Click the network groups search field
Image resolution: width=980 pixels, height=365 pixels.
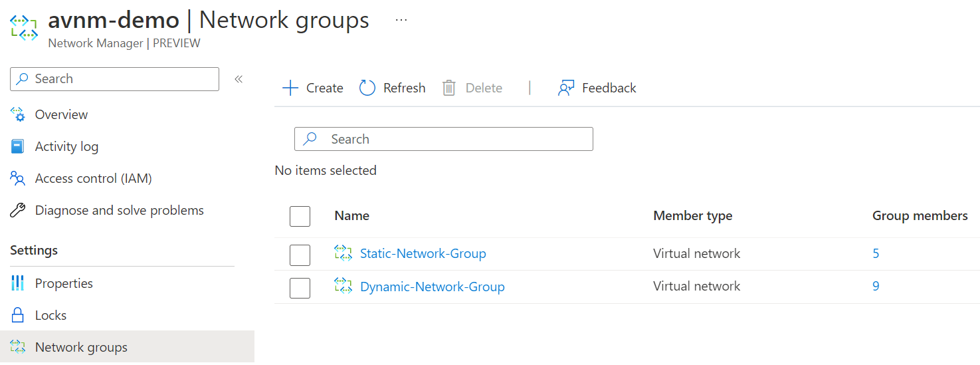pyautogui.click(x=443, y=139)
